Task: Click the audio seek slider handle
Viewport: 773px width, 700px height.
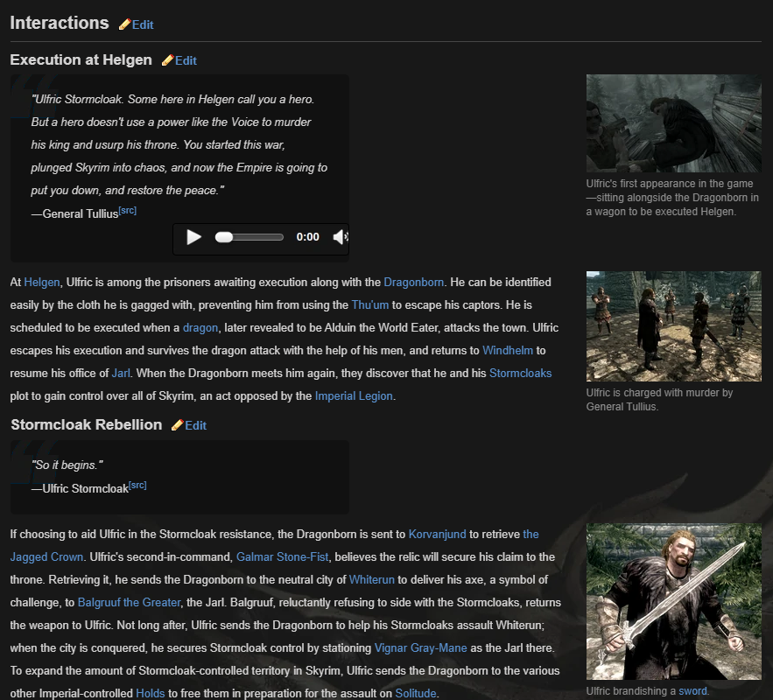Action: point(224,237)
